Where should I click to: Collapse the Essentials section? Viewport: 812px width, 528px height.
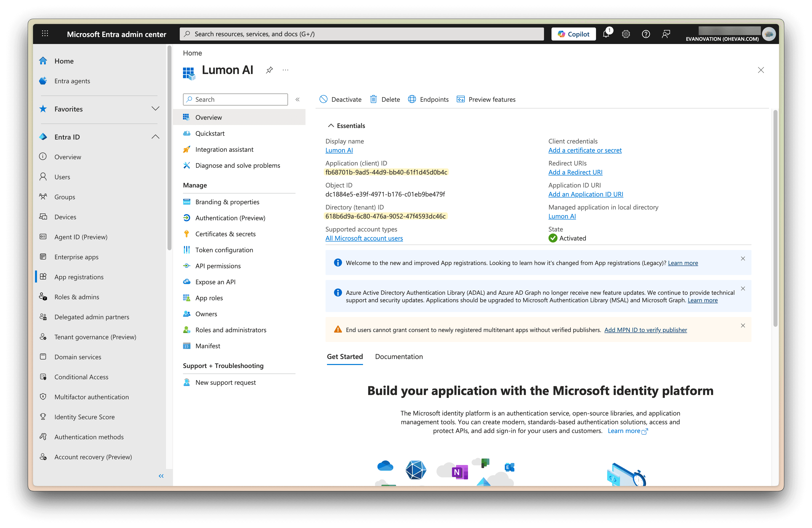tap(330, 125)
